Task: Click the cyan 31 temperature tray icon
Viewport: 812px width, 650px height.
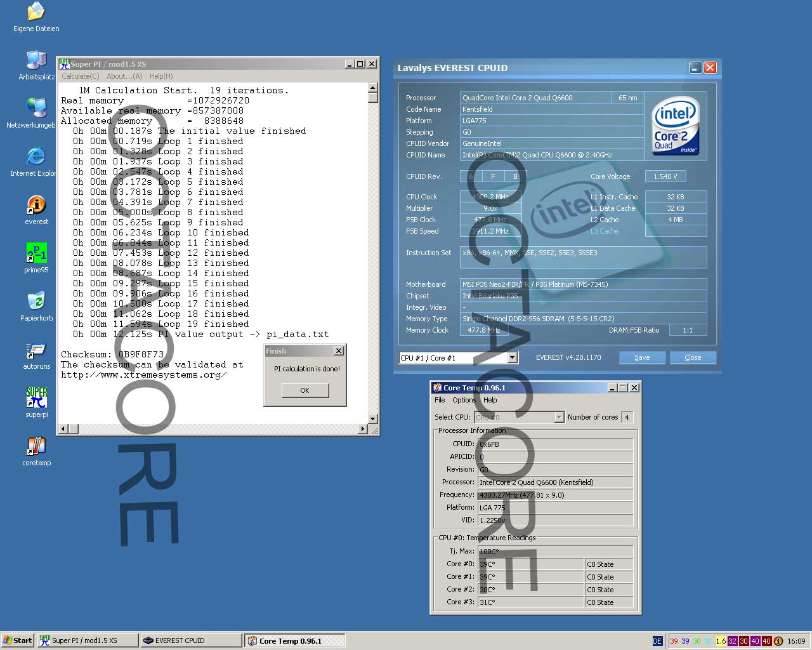Action: tap(708, 641)
